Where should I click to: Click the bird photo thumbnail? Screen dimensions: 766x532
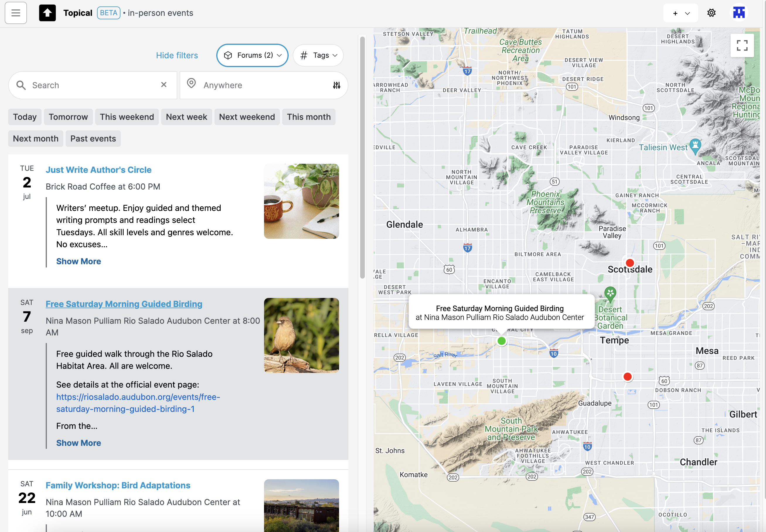301,335
